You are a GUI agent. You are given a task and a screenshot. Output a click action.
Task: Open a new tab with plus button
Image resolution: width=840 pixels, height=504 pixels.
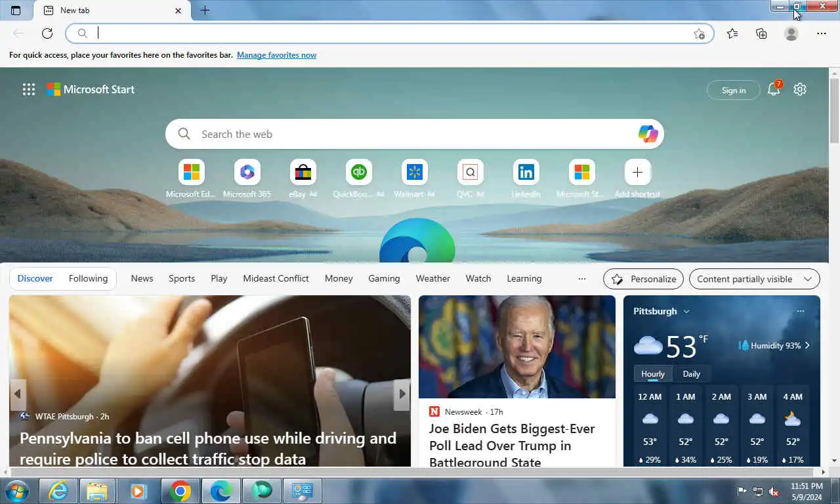(x=205, y=10)
